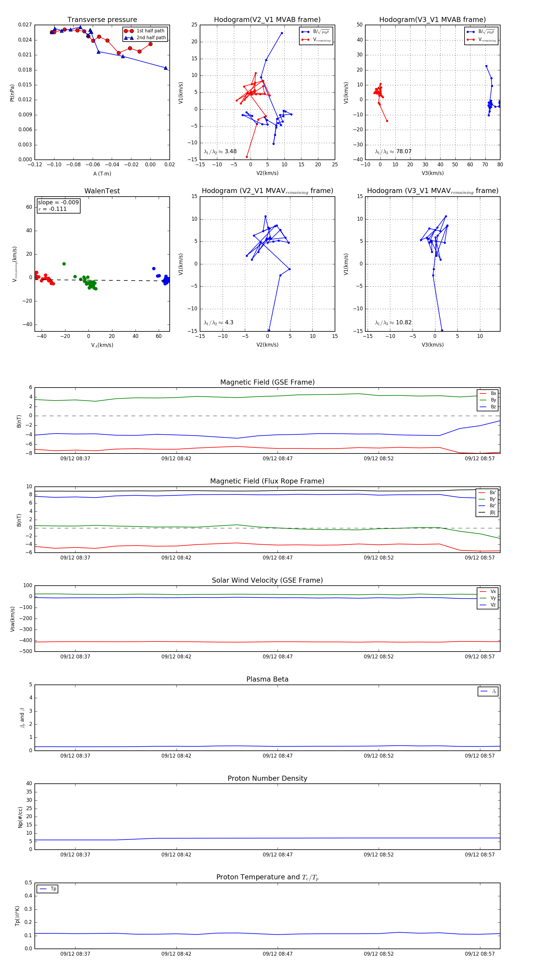Click the "slope = -0.009" text

(x=58, y=203)
